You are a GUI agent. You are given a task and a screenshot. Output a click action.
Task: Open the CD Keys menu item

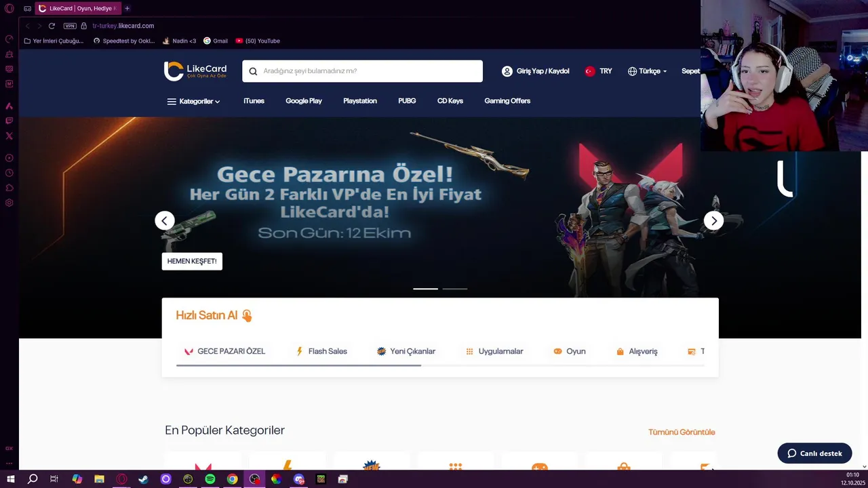click(x=450, y=101)
